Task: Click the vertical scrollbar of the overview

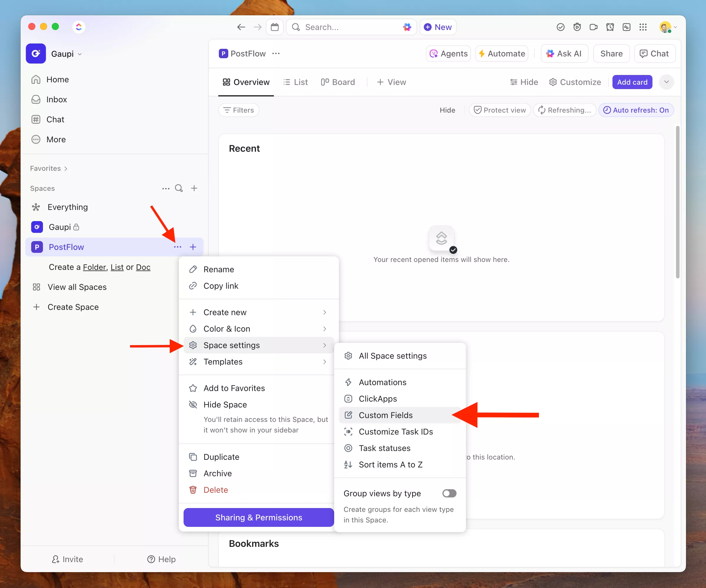Action: [677, 202]
